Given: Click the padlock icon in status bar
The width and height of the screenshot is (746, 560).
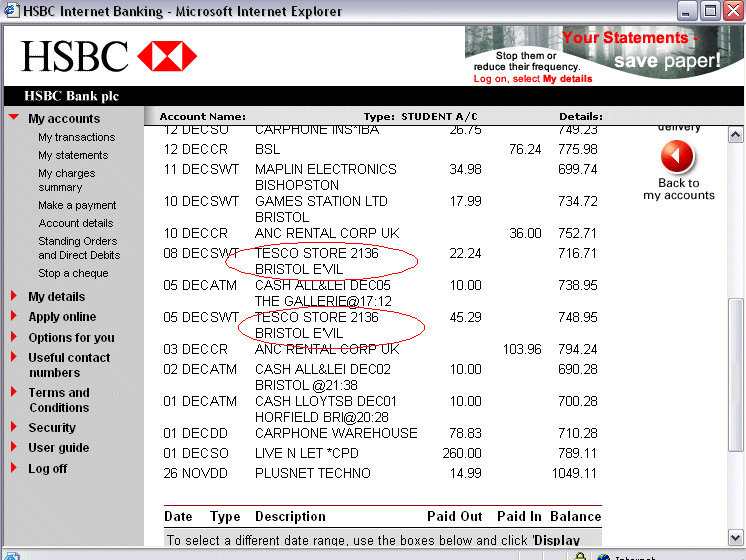Looking at the screenshot, I should coord(579,556).
